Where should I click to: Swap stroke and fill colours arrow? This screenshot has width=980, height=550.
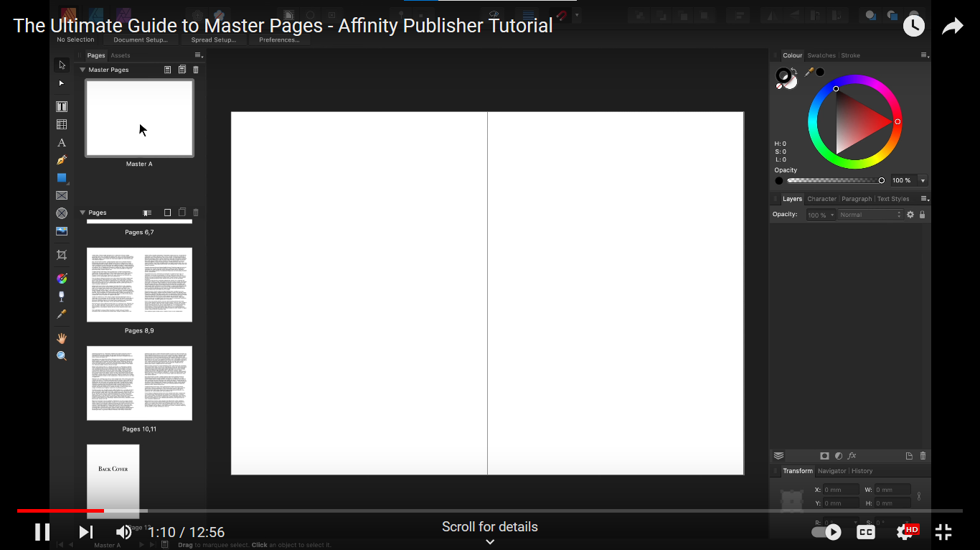click(x=794, y=71)
